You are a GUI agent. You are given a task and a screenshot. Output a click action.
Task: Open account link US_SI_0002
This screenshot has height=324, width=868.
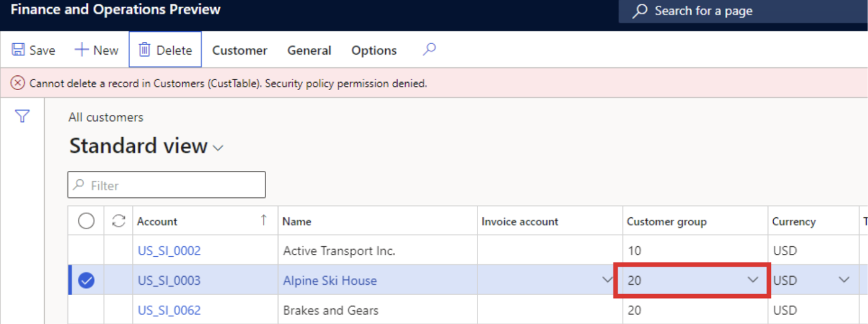pos(169,251)
